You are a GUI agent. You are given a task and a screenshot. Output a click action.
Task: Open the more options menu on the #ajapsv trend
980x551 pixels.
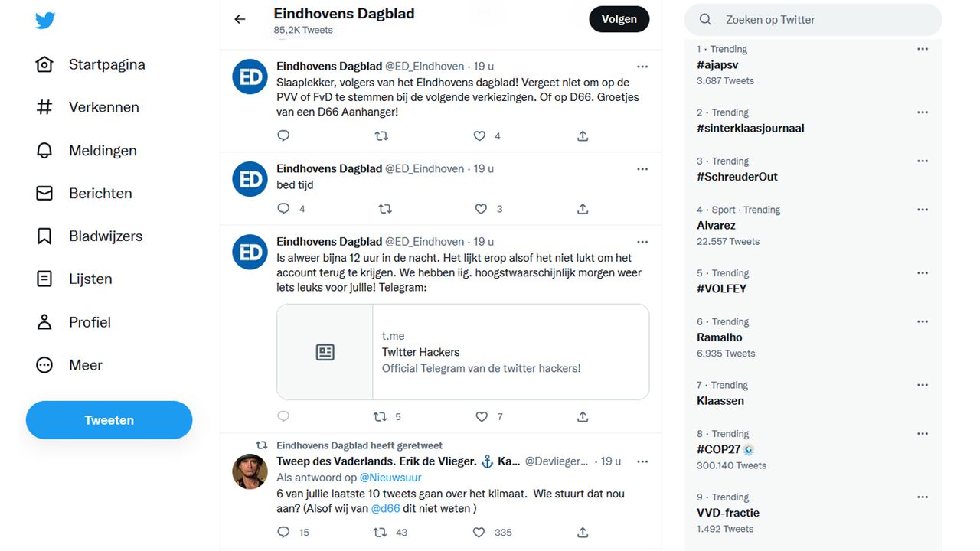922,48
